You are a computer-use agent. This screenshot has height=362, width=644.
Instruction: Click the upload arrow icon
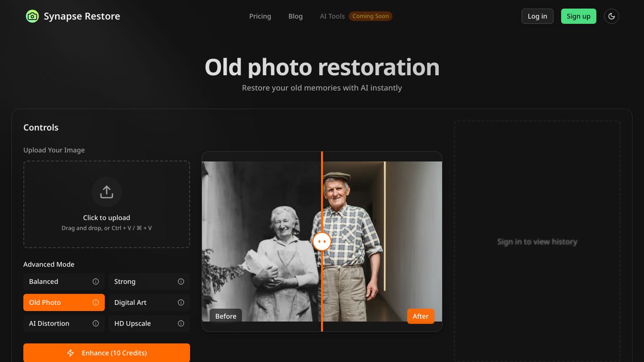pos(107,191)
